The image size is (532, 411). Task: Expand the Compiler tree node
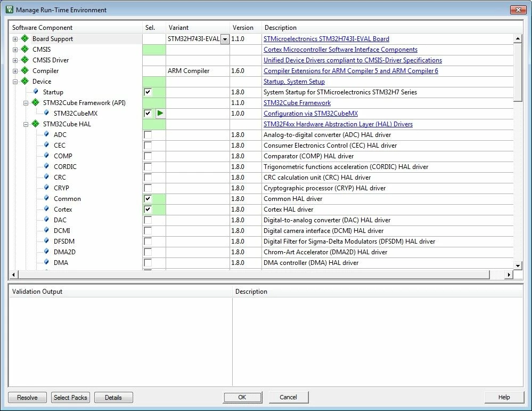click(x=15, y=71)
